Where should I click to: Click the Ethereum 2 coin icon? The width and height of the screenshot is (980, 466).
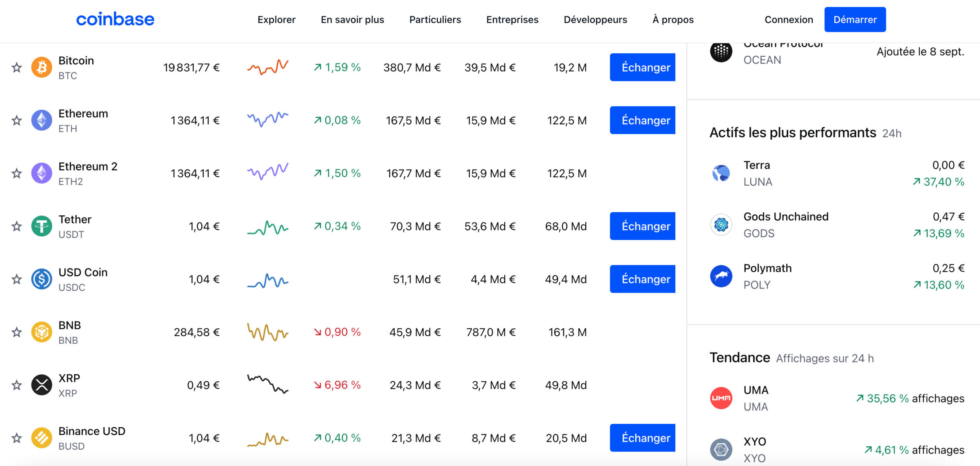[x=42, y=173]
